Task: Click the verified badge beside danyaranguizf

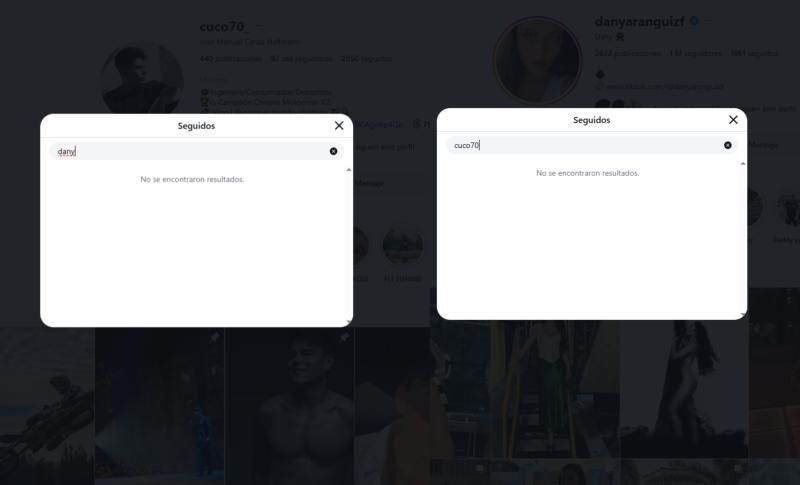Action: (x=694, y=21)
